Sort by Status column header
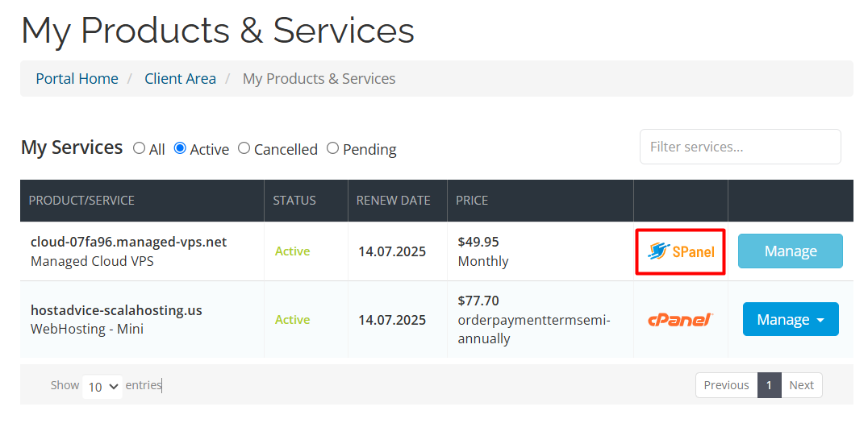This screenshot has height=444, width=868. click(x=306, y=201)
